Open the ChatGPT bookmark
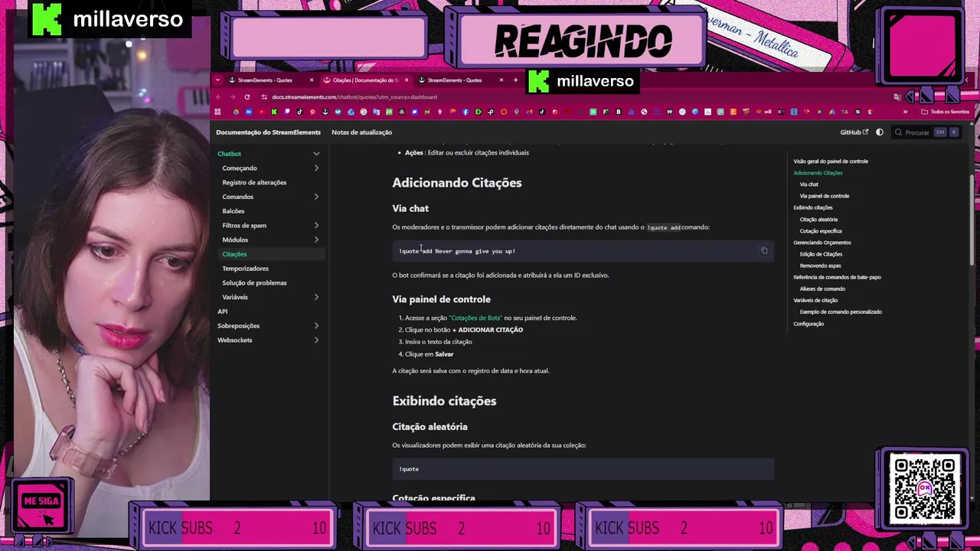Image resolution: width=980 pixels, height=551 pixels. [401, 112]
